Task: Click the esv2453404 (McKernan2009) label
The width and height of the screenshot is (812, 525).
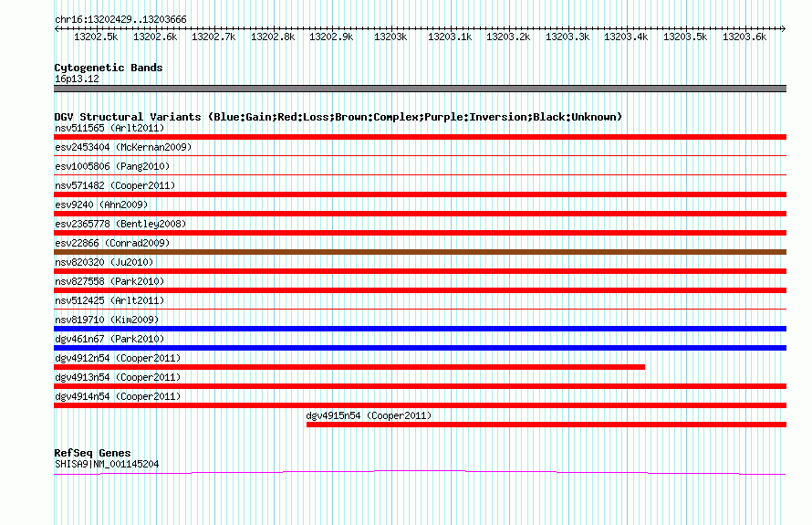Action: click(x=123, y=147)
